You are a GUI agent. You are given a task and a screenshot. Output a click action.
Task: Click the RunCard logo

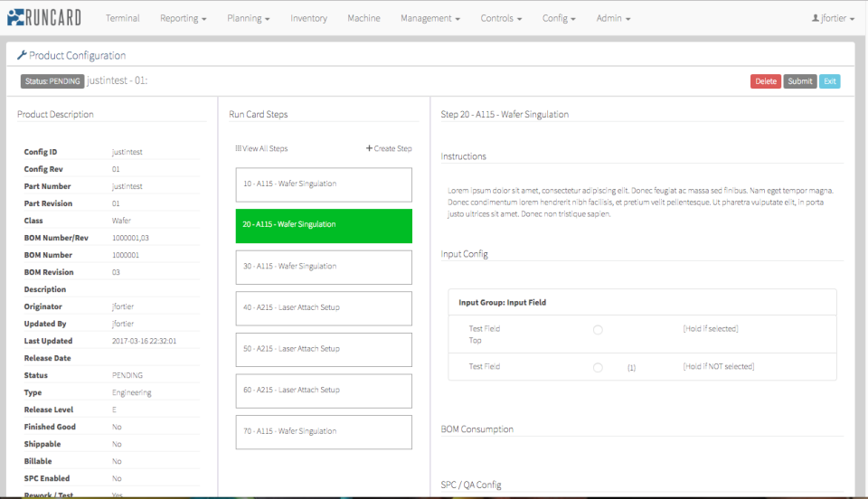(x=43, y=18)
